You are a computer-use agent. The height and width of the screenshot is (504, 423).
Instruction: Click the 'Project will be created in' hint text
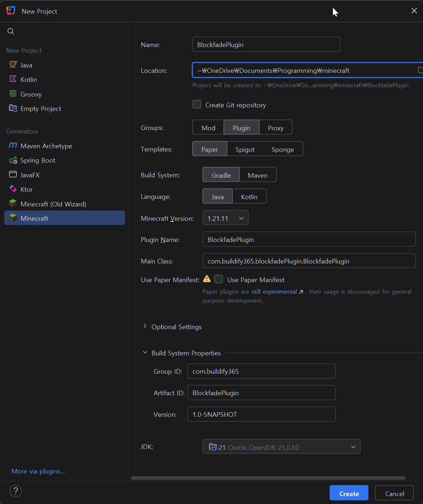(x=301, y=85)
